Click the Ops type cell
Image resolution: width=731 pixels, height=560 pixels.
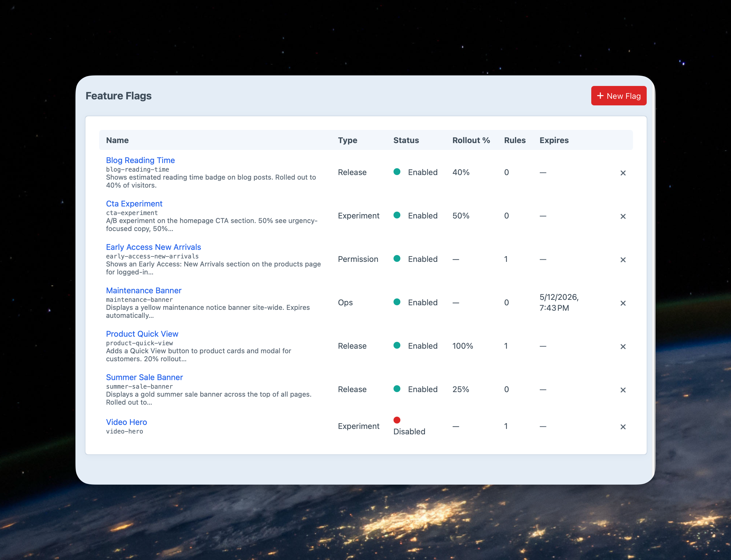click(345, 303)
